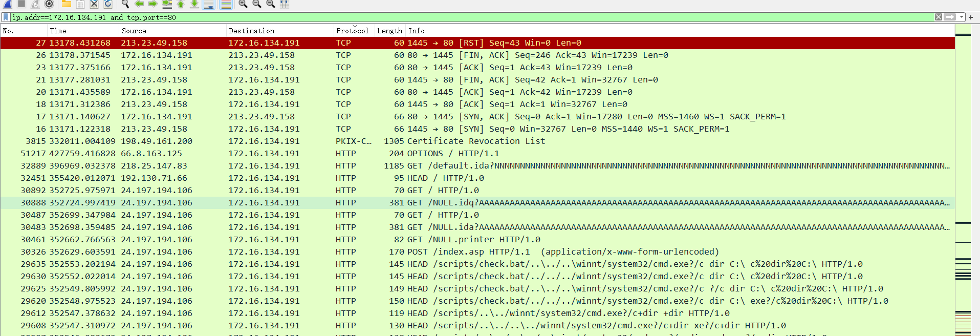
Task: Jump to the last packet
Action: click(194, 4)
